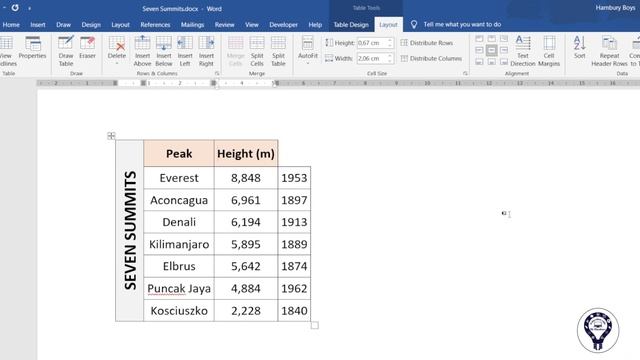Click the table resize handle at bottom right
The image size is (640, 360).
point(314,325)
